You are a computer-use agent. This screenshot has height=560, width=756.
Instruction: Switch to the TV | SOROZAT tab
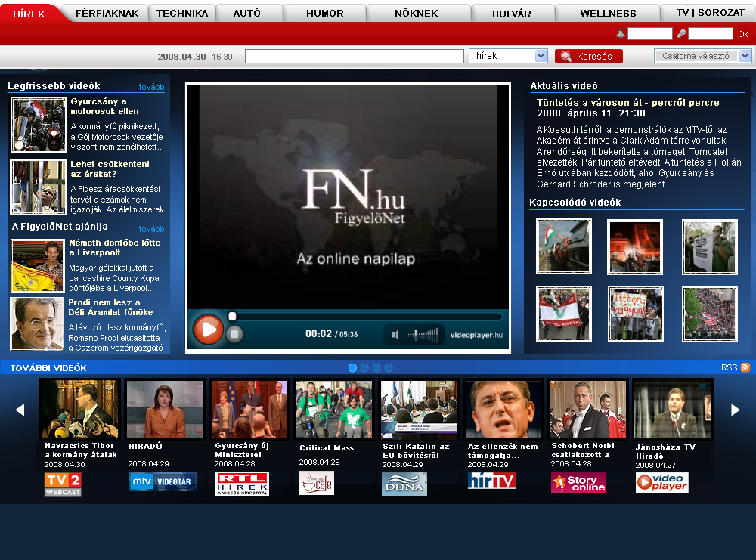click(x=710, y=13)
